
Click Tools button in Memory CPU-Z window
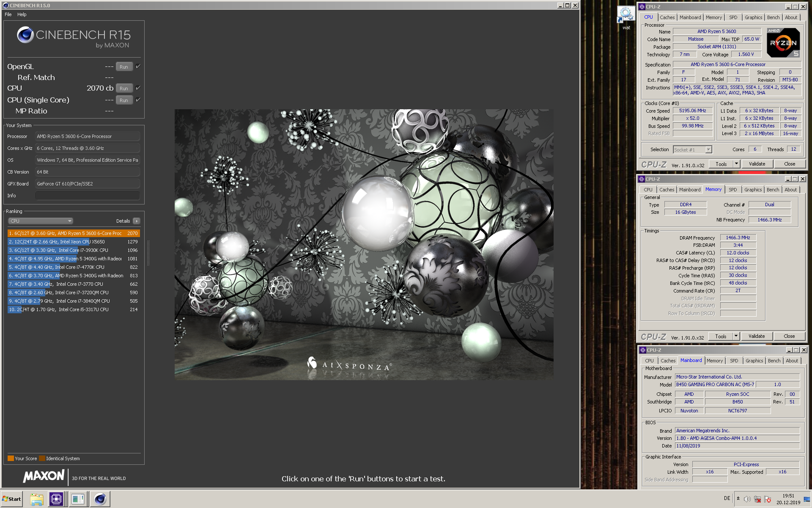(721, 336)
